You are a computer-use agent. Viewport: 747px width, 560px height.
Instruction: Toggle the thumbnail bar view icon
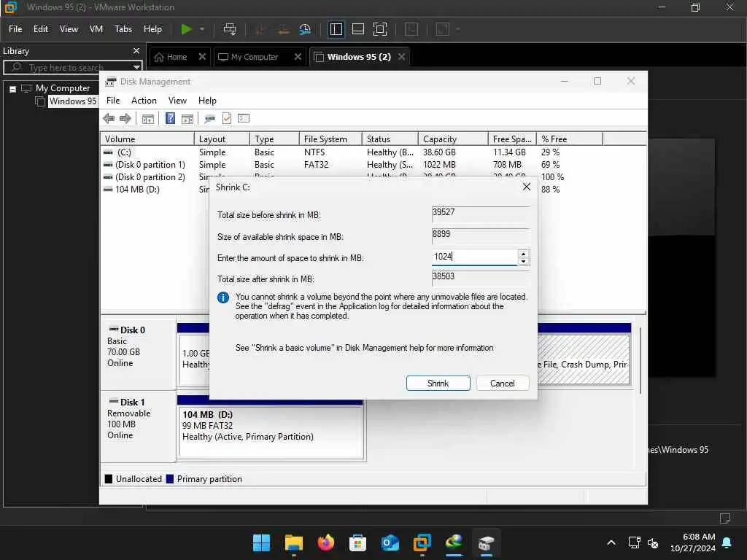[x=357, y=29]
